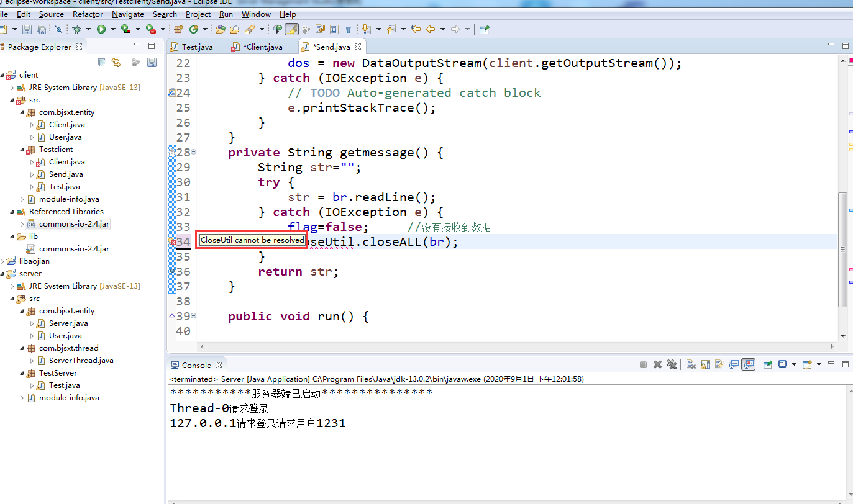
Task: Close the *Send.java editor tab
Action: pyautogui.click(x=358, y=47)
